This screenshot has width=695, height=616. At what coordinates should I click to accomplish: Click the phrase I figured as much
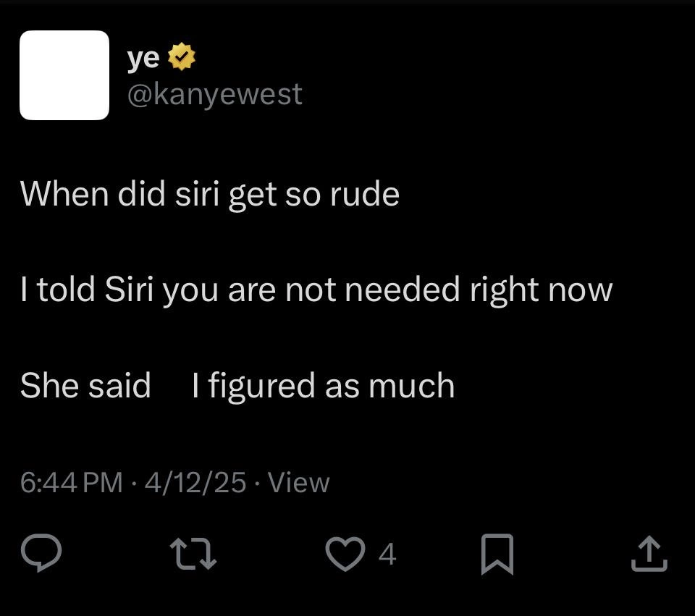click(x=324, y=387)
